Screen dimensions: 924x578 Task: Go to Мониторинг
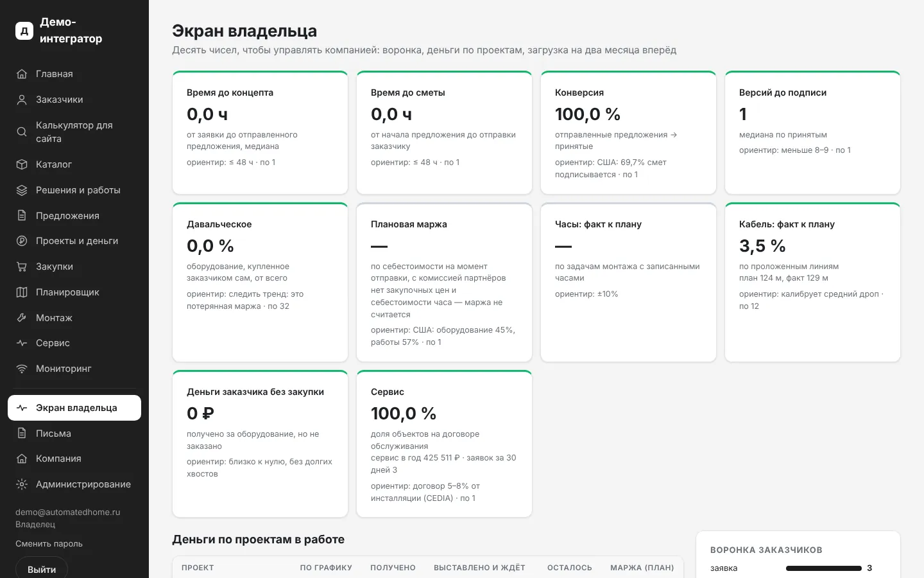(x=74, y=369)
